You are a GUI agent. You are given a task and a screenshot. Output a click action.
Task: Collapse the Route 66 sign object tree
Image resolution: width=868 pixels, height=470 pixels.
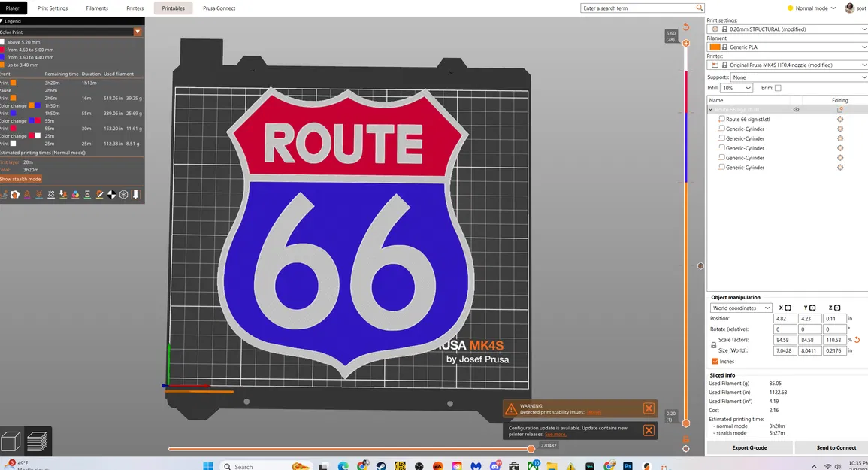[x=710, y=109]
